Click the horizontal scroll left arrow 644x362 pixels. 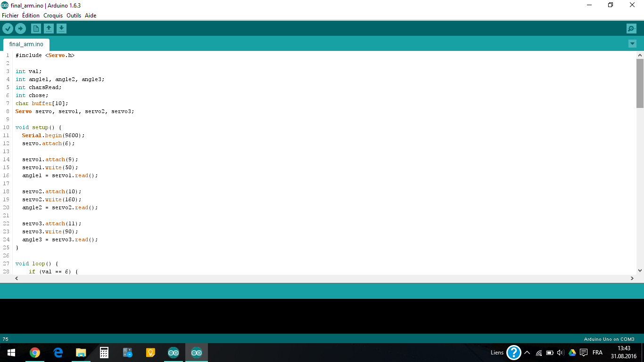[17, 279]
